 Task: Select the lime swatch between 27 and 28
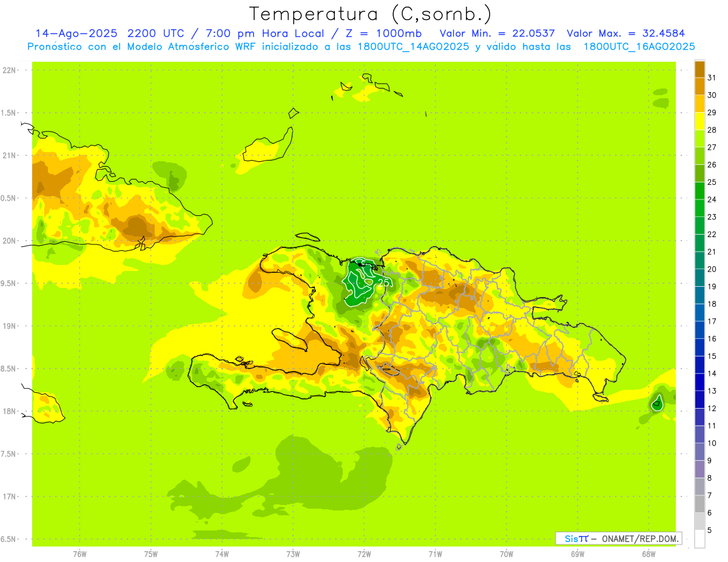click(699, 138)
